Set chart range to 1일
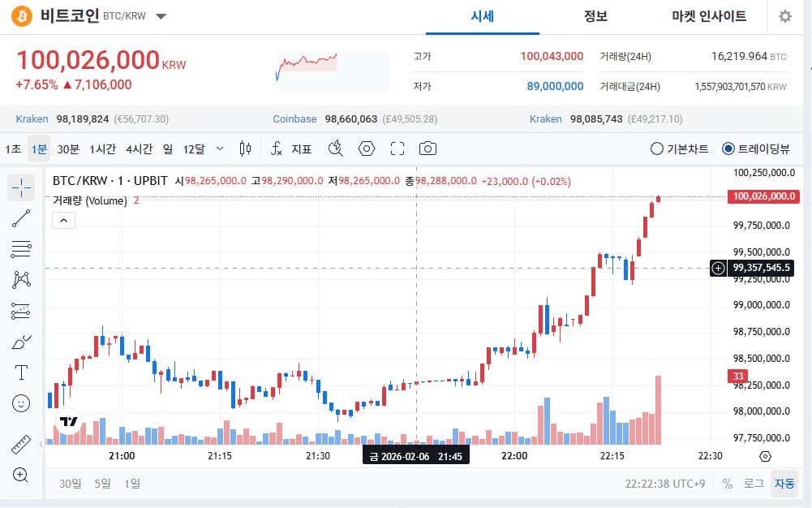Viewport: 812px width, 508px height. pyautogui.click(x=132, y=484)
